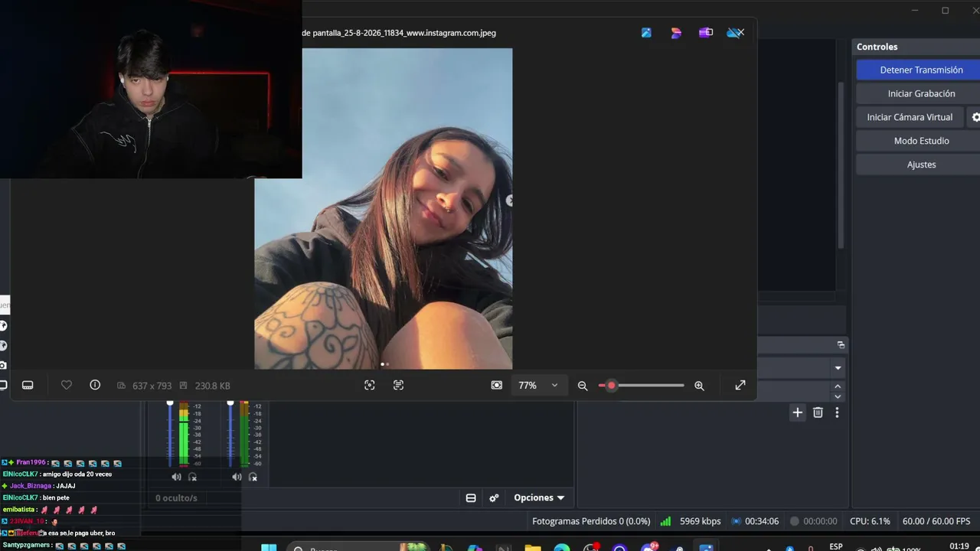Click the 00:34:06 stream duration status
This screenshot has width=980, height=551.
(x=755, y=521)
